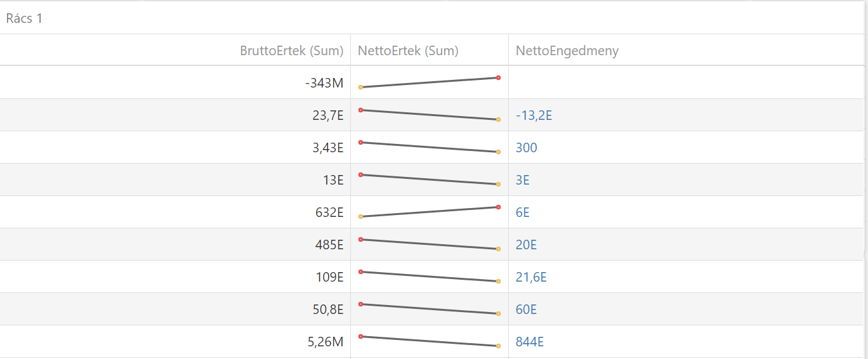Select the 632E BruttoErtek cell
868x359 pixels.
coord(329,212)
